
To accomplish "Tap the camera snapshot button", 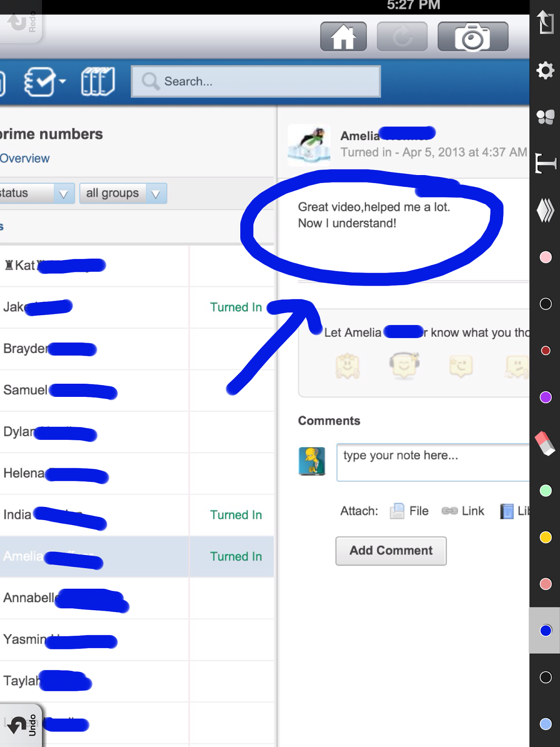I will click(473, 36).
